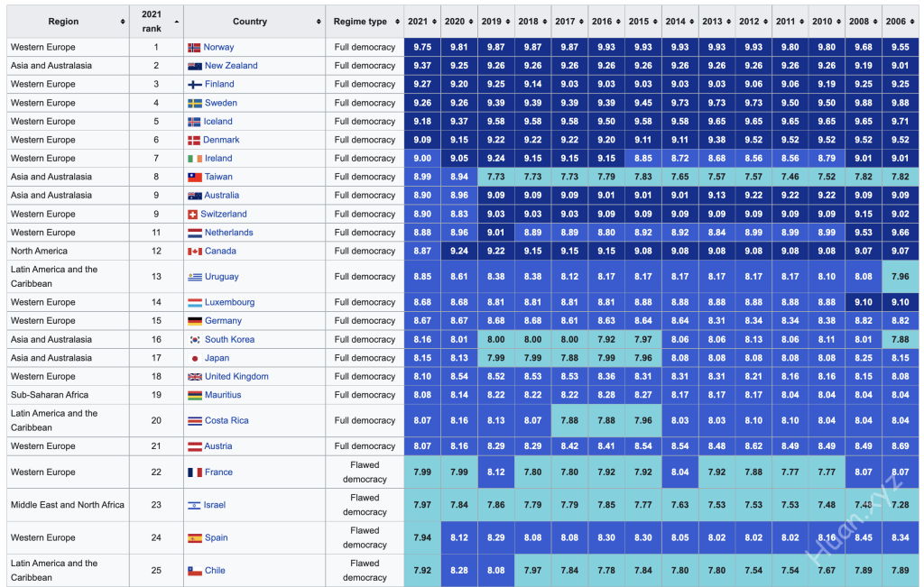Click the South Korea flag icon
Screen dimensions: 924x587
click(x=194, y=340)
